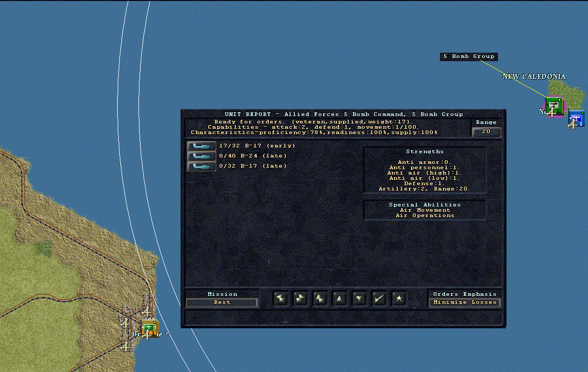The height and width of the screenshot is (372, 588).
Task: Click the right-pointing arrow icon button
Action: coord(300,298)
